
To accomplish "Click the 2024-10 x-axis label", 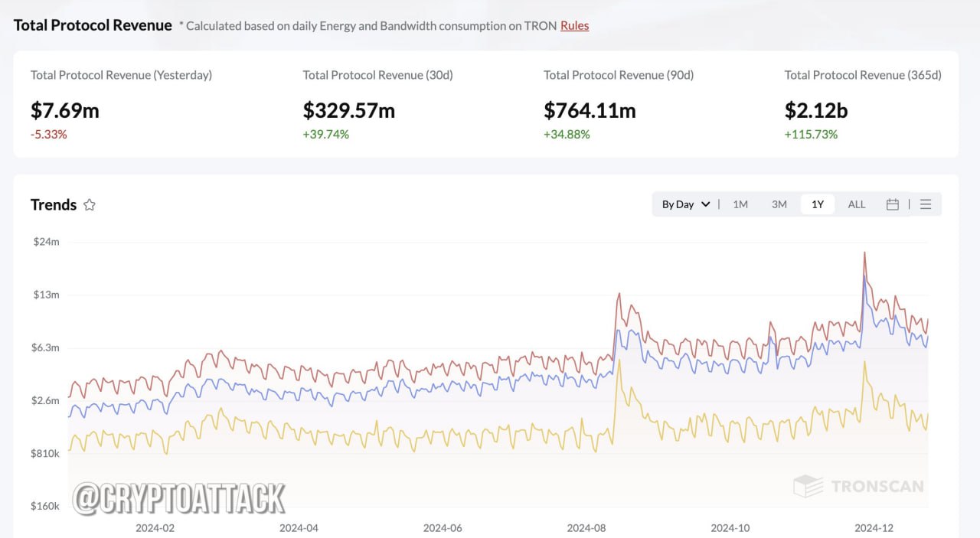I will tap(730, 528).
